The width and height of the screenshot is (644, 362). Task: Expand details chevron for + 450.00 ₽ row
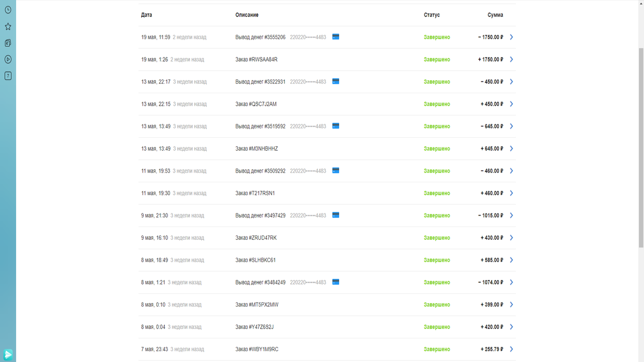pos(511,104)
